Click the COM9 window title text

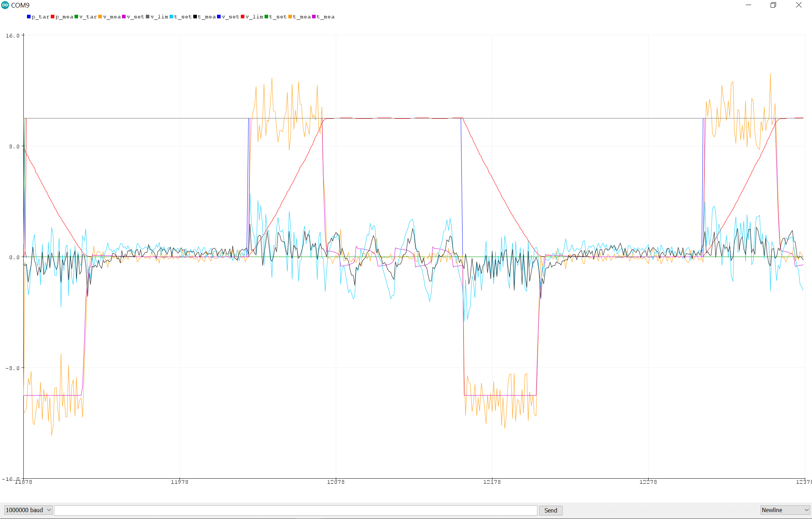tap(20, 5)
